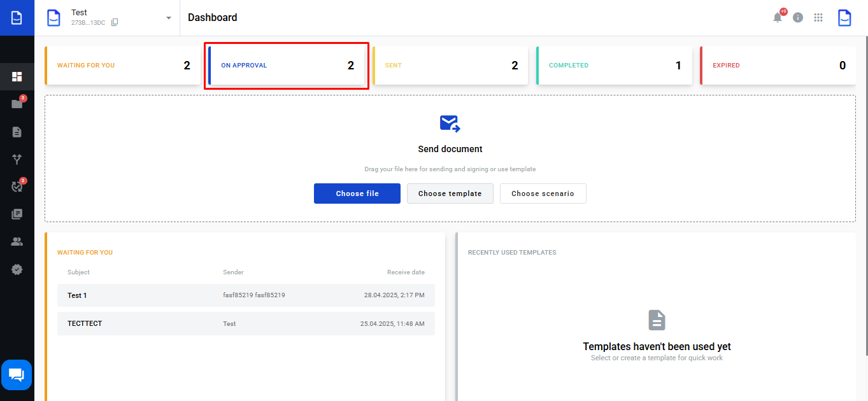Open the branching scenario sidebar icon
This screenshot has height=401, width=868.
coord(17,159)
